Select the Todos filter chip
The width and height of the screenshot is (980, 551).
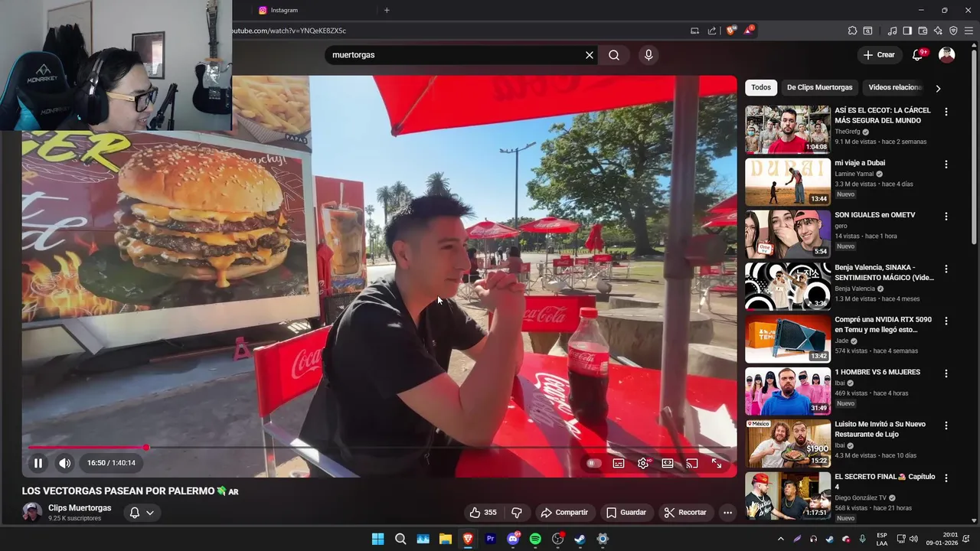coord(761,87)
